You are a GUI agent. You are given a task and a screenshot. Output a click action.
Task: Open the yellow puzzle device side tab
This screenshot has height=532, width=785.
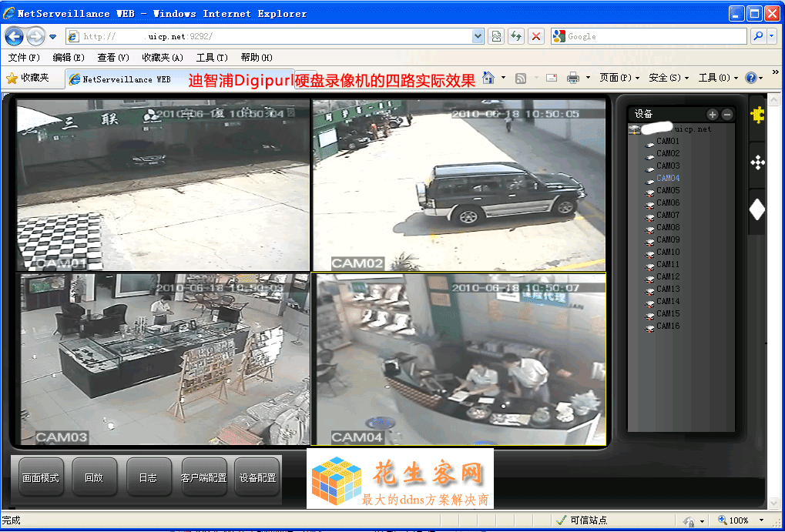pyautogui.click(x=757, y=115)
